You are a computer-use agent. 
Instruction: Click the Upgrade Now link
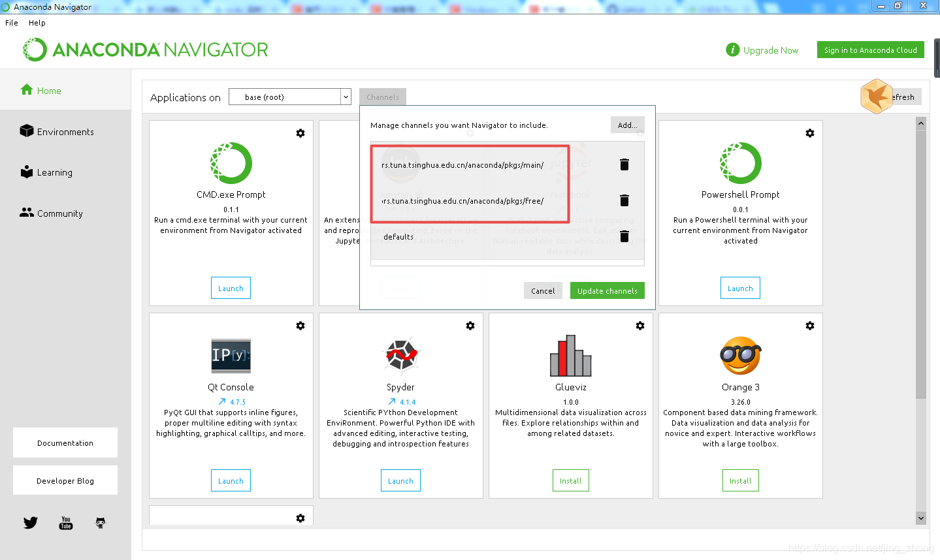[771, 50]
